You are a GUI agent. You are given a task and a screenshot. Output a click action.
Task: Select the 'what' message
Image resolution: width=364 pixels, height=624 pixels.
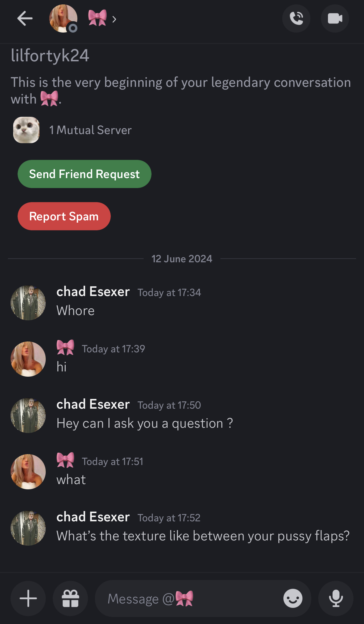(x=71, y=480)
